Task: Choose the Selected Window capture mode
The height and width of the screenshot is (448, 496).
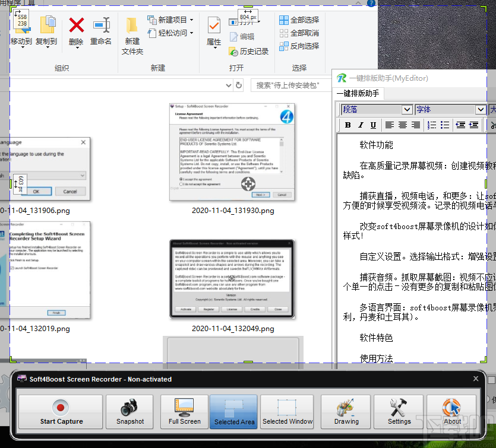Action: point(287,412)
